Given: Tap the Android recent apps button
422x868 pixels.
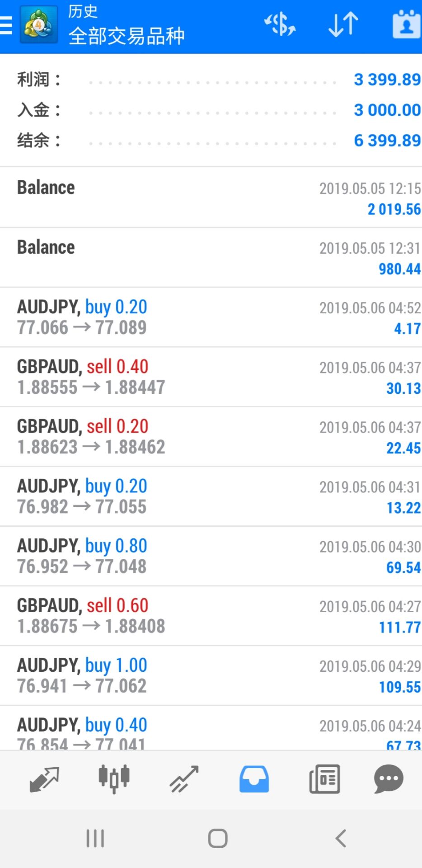Looking at the screenshot, I should click(95, 839).
